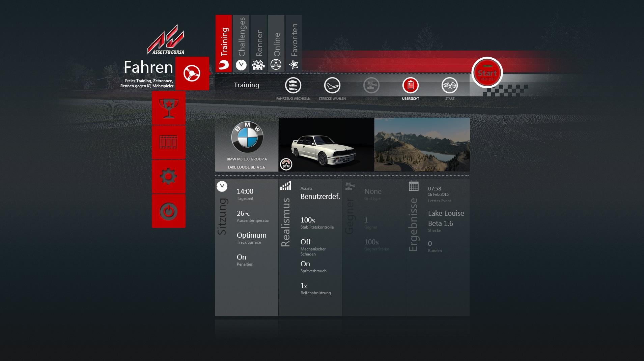Screen dimensions: 644x361
Task: Click the Ergebnisse panel heading
Action: (413, 224)
